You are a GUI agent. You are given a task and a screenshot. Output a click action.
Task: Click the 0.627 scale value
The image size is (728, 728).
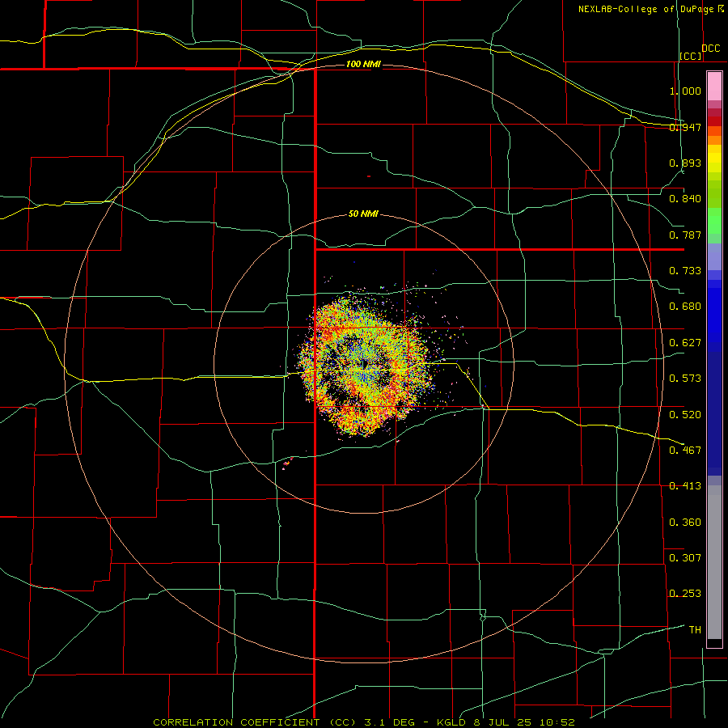coord(685,343)
